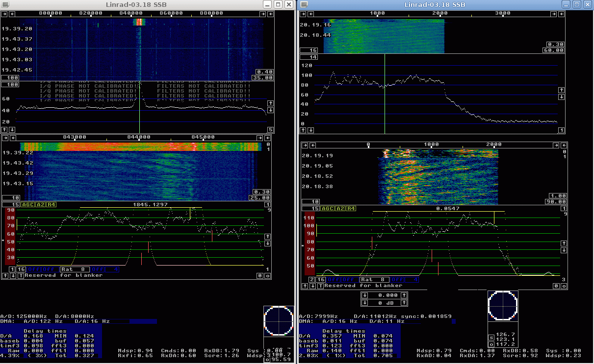Toggle first Off button beside 16 in left window
The width and height of the screenshot is (594, 364).
click(x=34, y=269)
